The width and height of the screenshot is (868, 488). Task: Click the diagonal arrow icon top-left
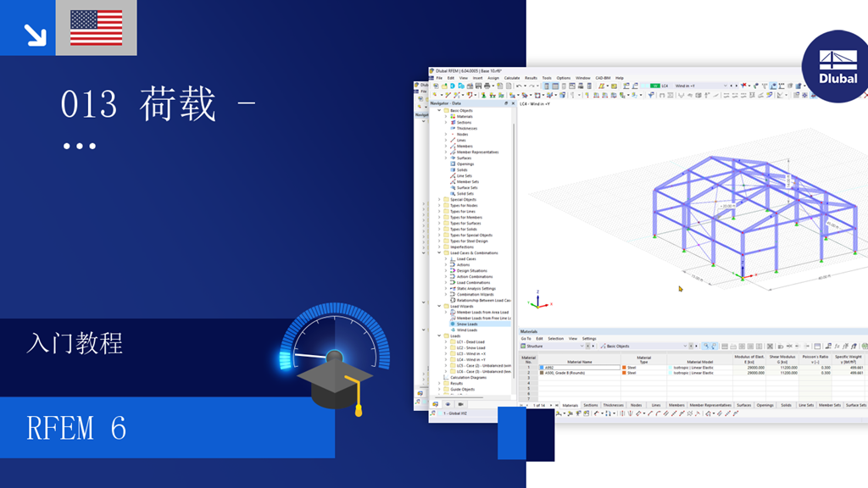(35, 35)
